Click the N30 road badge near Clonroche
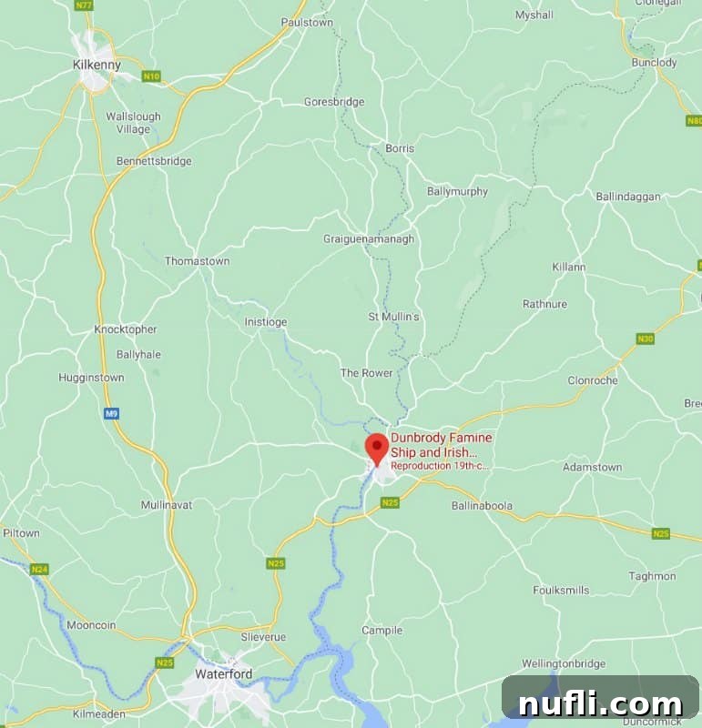 coord(646,339)
